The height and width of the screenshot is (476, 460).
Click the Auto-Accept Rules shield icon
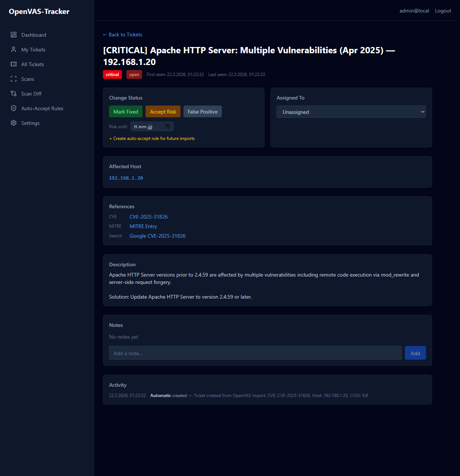coord(14,108)
